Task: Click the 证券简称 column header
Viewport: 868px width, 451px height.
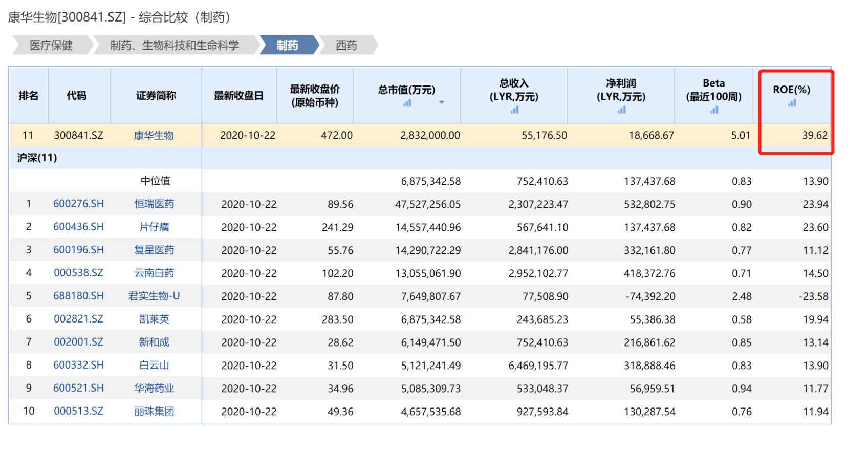Action: 156,95
